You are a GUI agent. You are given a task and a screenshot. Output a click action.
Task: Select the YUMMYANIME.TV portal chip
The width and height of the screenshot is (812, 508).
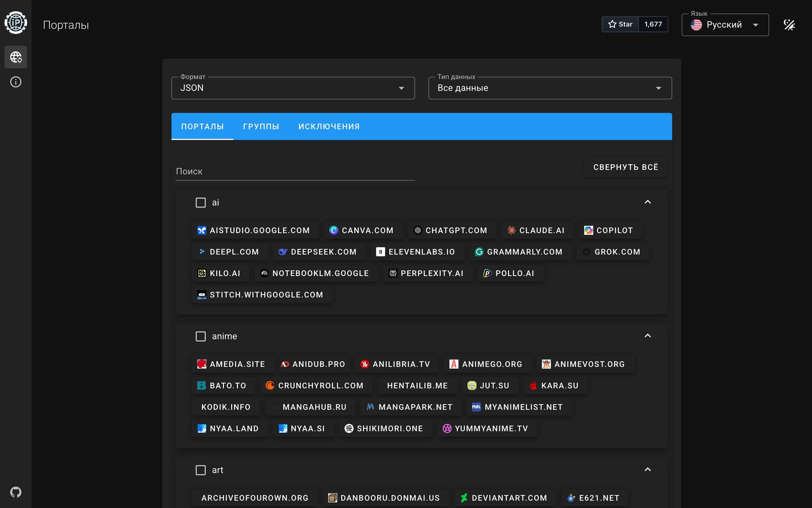click(x=487, y=429)
